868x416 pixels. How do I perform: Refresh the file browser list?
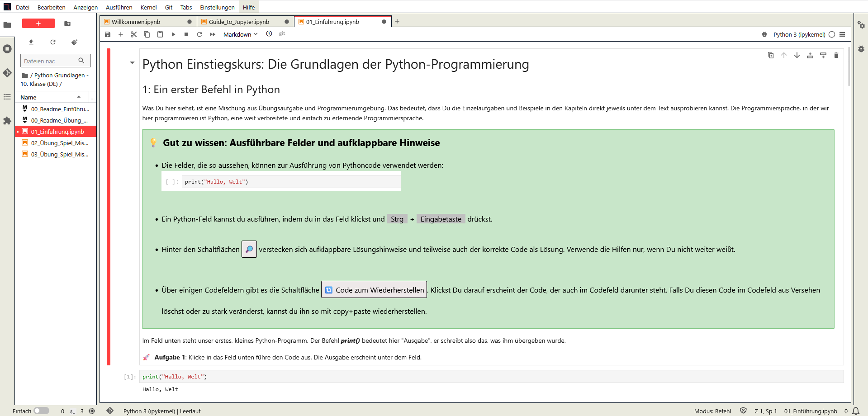[x=53, y=42]
